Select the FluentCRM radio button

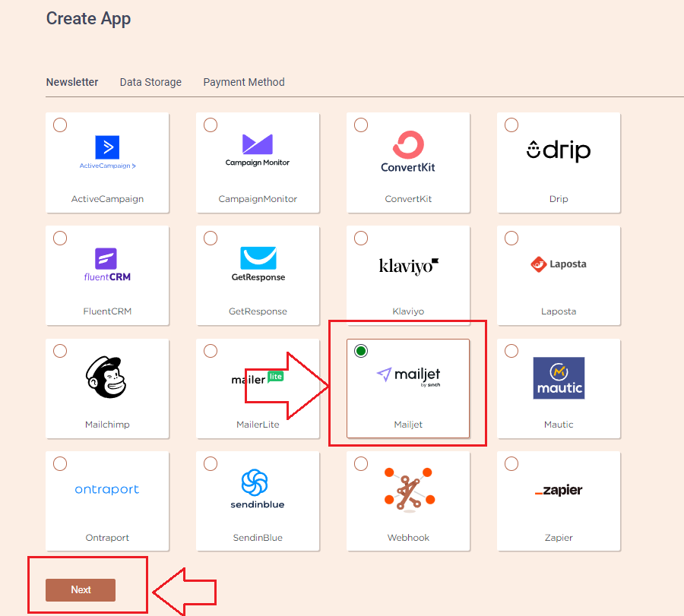click(x=60, y=238)
